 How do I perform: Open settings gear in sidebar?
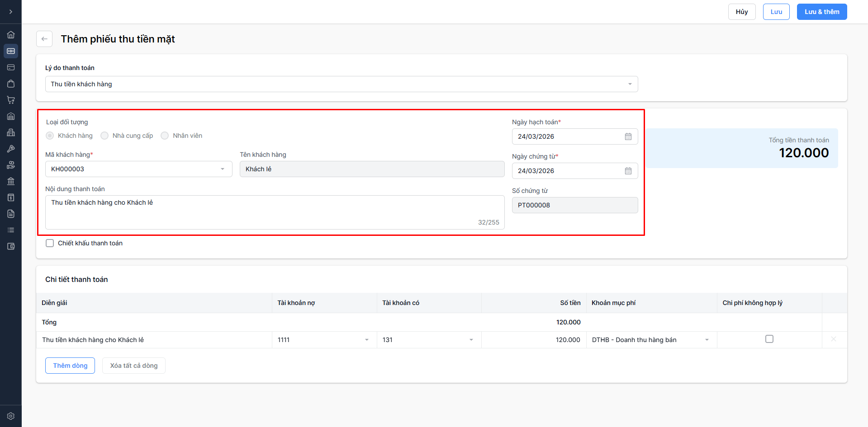(11, 416)
